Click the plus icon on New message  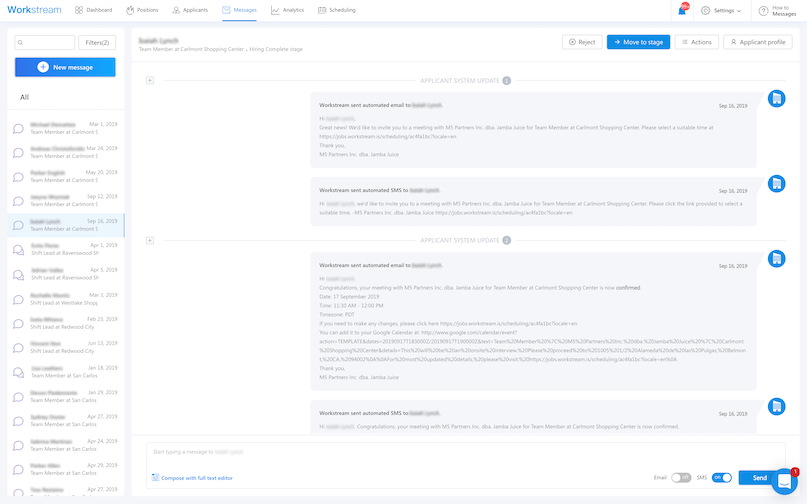tap(43, 67)
